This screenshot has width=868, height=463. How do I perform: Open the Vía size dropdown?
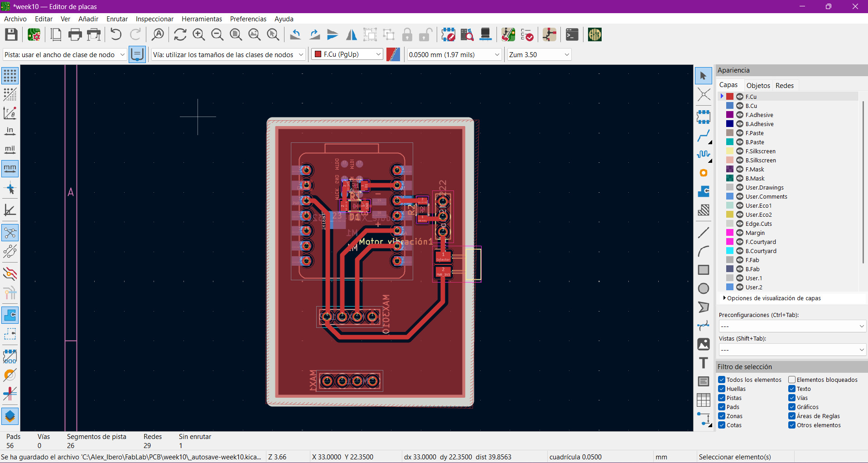point(228,54)
